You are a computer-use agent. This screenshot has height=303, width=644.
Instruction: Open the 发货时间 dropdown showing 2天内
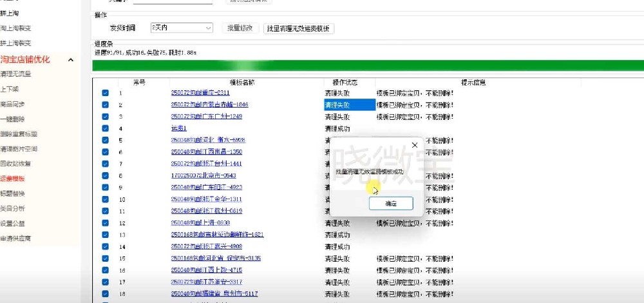coord(182,28)
